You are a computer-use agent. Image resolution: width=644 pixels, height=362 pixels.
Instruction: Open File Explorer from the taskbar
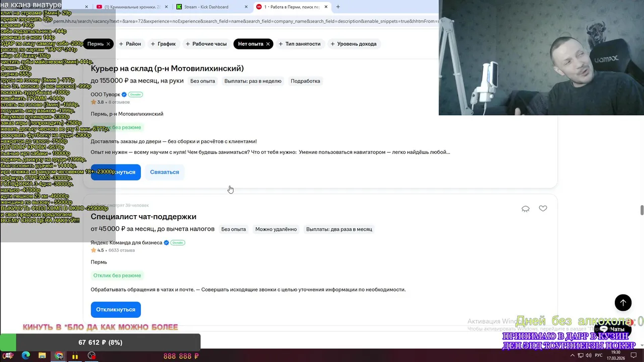coord(42,356)
